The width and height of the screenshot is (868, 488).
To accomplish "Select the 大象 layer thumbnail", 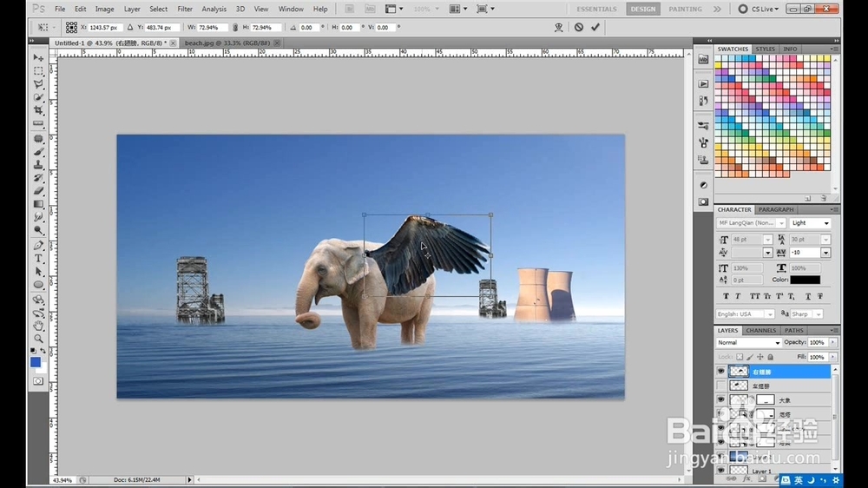I will (739, 400).
